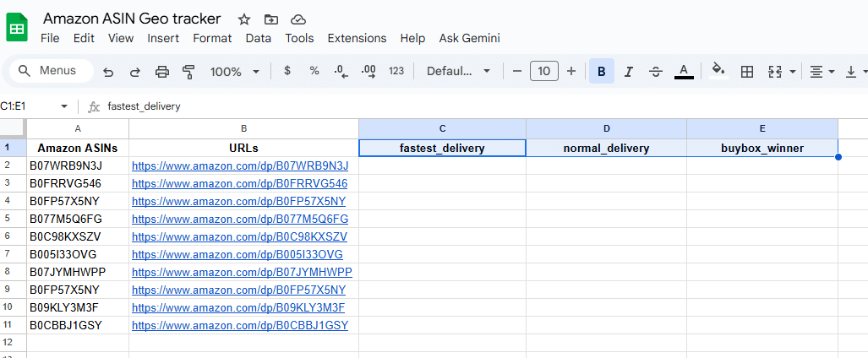The image size is (868, 358).
Task: Open the name box dropdown arrow
Action: pos(64,106)
